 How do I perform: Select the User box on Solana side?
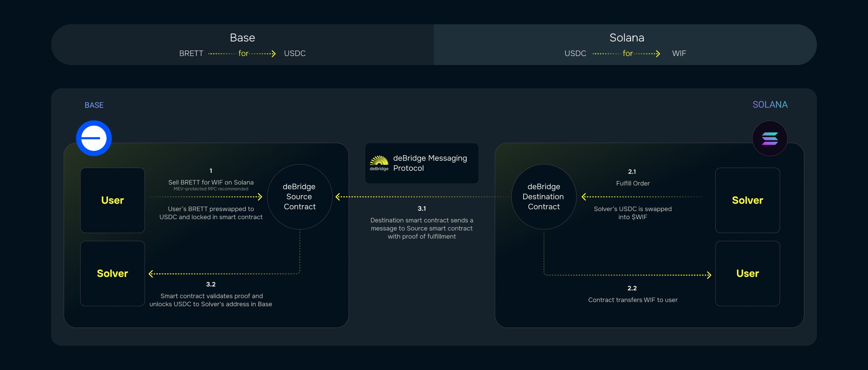[x=747, y=273]
